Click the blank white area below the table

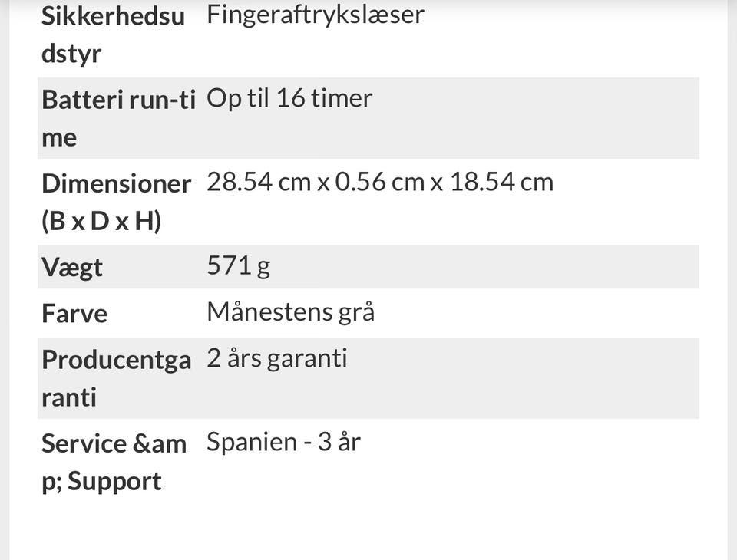click(368, 529)
